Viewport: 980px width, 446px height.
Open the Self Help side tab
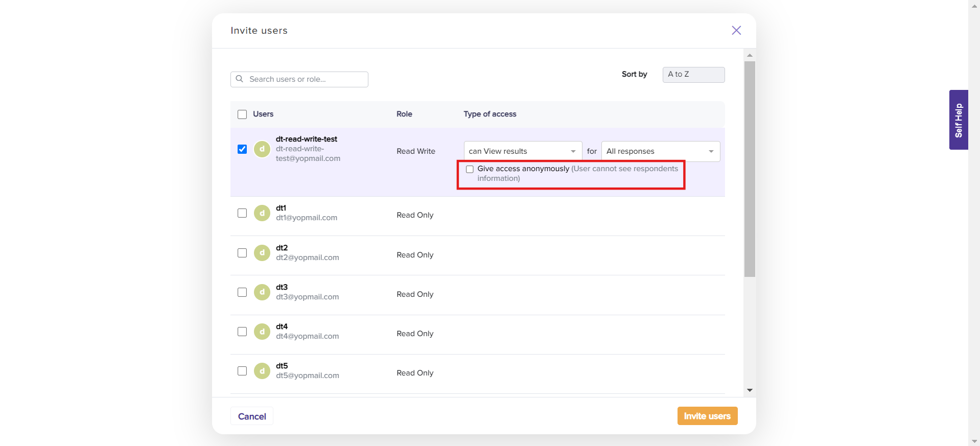pyautogui.click(x=958, y=120)
